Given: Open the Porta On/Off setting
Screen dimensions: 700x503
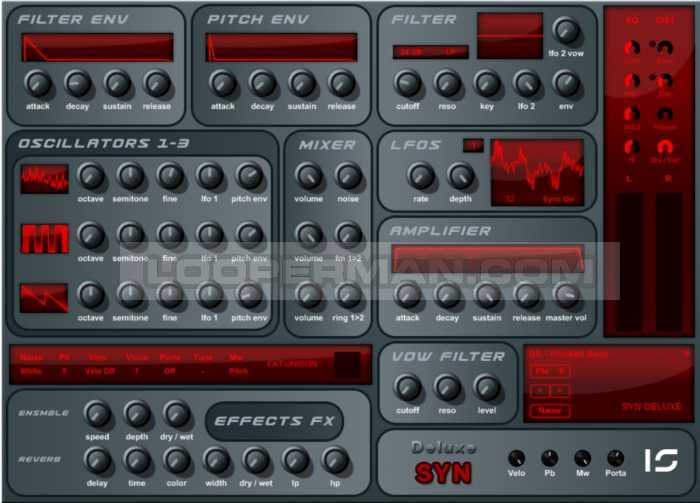Looking at the screenshot, I should [x=170, y=371].
